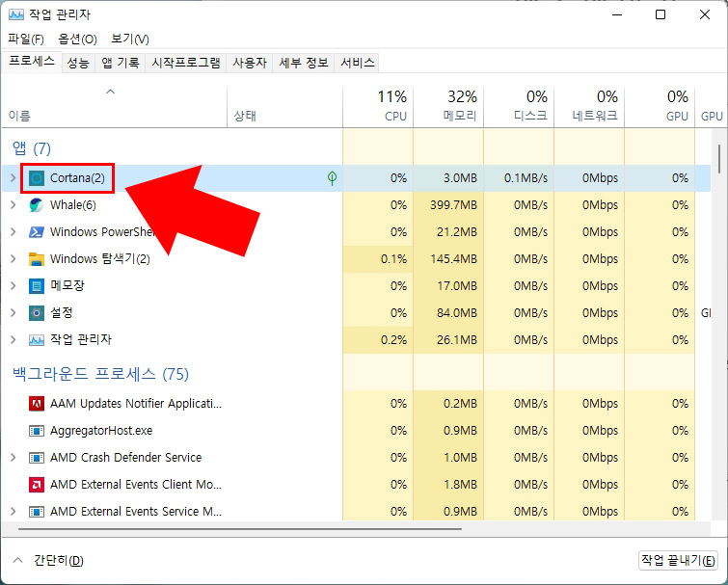Screen dimensions: 728x585
Task: Maximize the Task Manager window
Action: [x=661, y=14]
